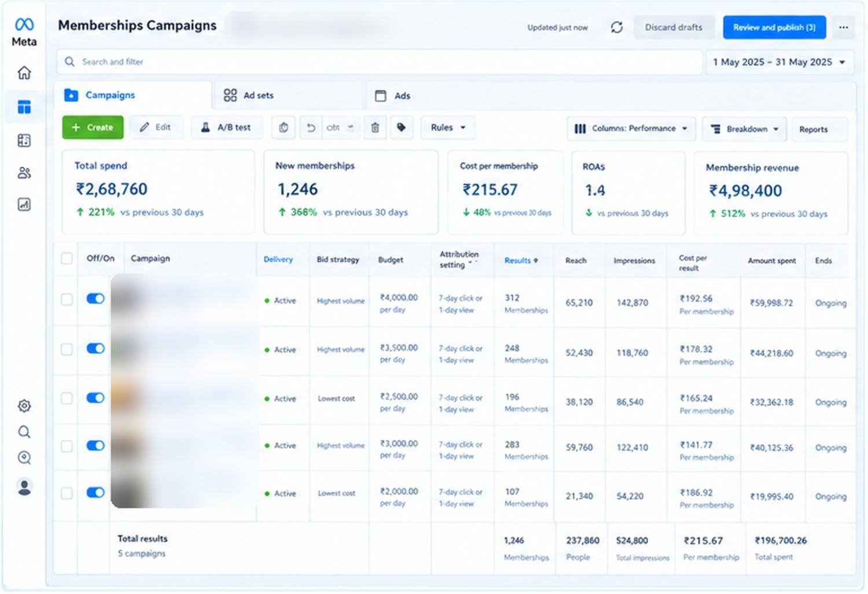Open the Home icon in sidebar
The width and height of the screenshot is (868, 594).
pyautogui.click(x=24, y=73)
